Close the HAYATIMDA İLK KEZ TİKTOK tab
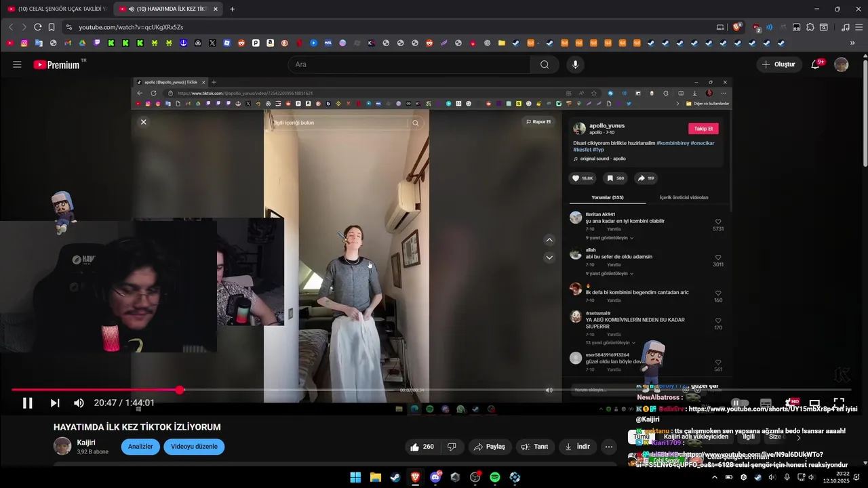Screen dimensions: 868x488 click(216, 9)
